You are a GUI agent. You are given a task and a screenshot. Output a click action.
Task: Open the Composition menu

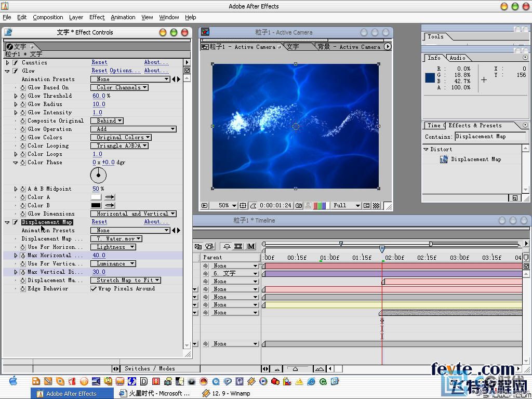(48, 17)
